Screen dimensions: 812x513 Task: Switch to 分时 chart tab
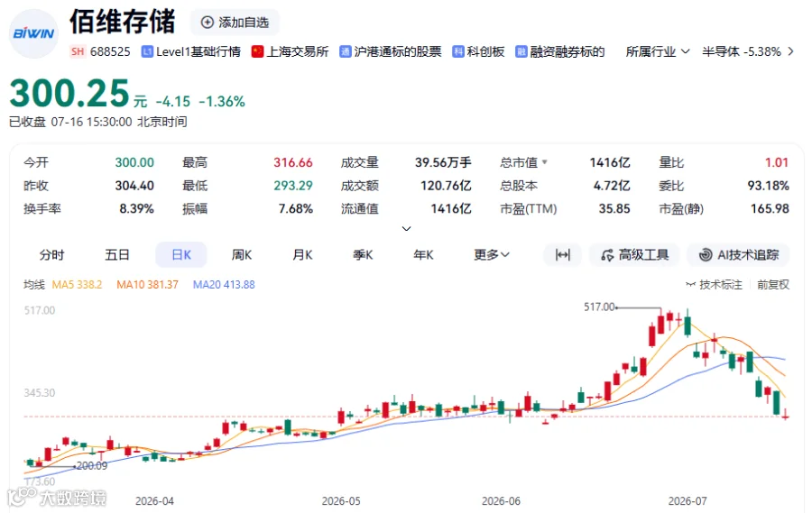[51, 254]
